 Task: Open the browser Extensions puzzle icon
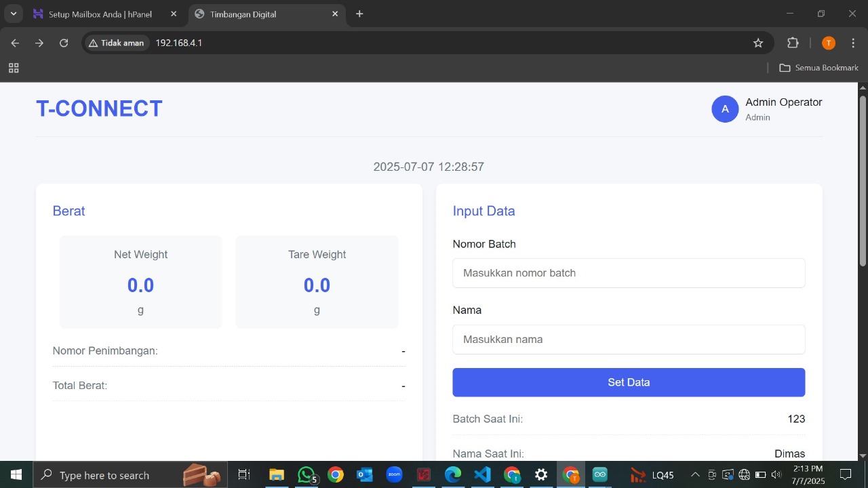tap(793, 43)
